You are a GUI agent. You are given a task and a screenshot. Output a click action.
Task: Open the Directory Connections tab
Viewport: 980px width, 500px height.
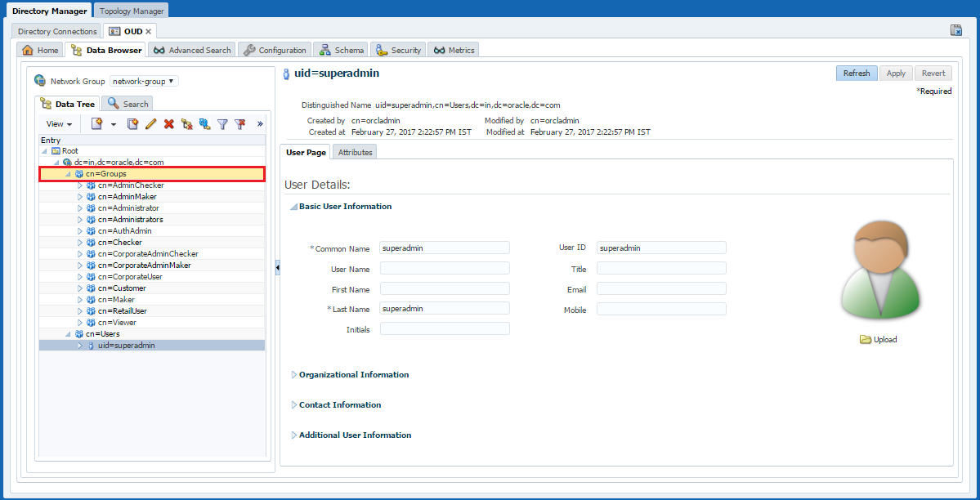pyautogui.click(x=57, y=31)
